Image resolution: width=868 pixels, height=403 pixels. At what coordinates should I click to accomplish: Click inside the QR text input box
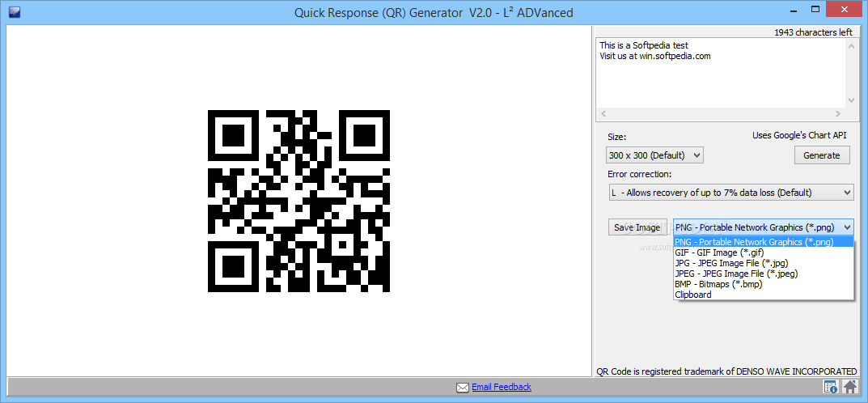pyautogui.click(x=722, y=73)
